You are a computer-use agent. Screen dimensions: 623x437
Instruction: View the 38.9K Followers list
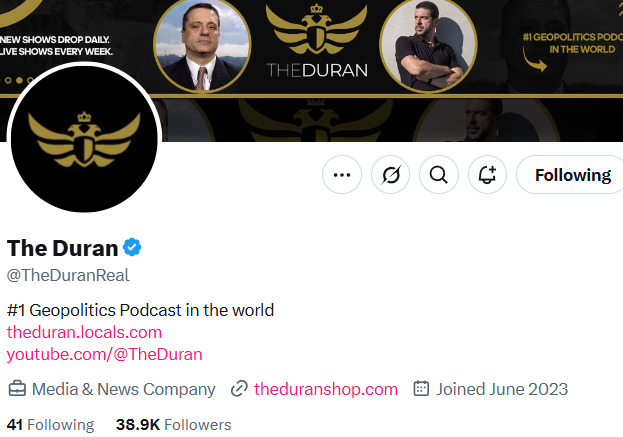tap(173, 425)
